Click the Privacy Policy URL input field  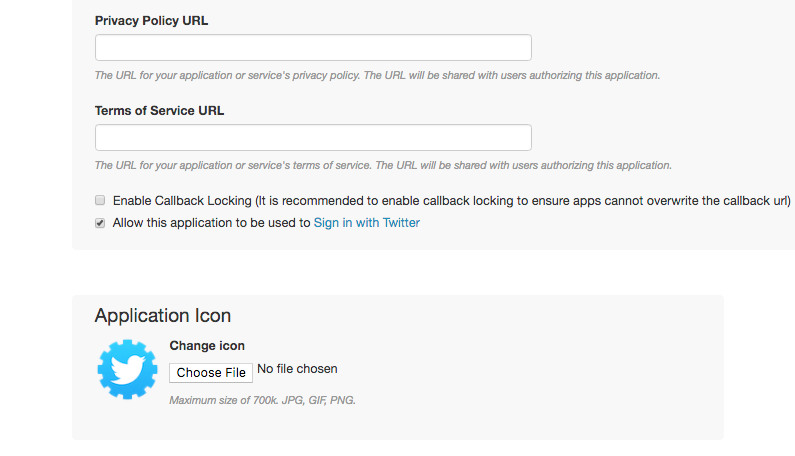click(313, 48)
